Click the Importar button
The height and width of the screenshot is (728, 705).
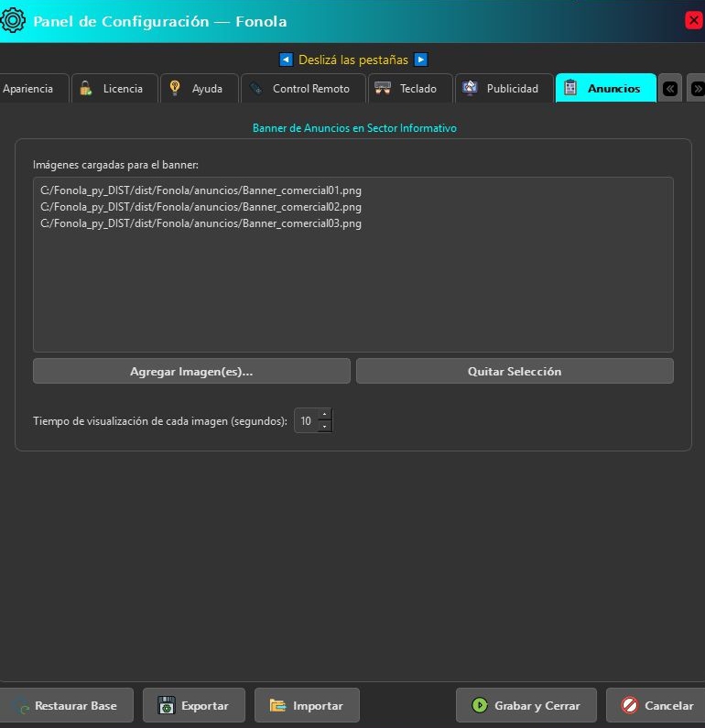307,705
